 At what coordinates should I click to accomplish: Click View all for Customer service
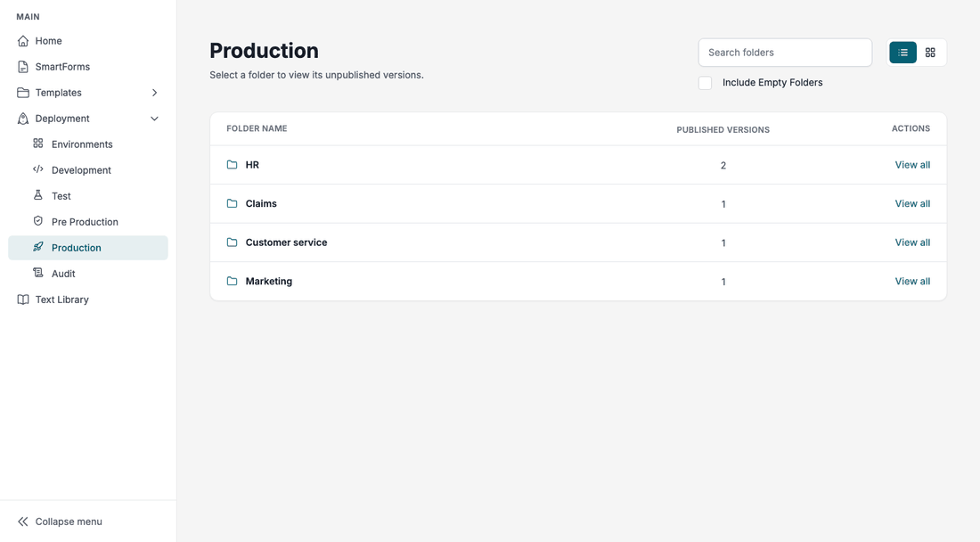pyautogui.click(x=912, y=242)
